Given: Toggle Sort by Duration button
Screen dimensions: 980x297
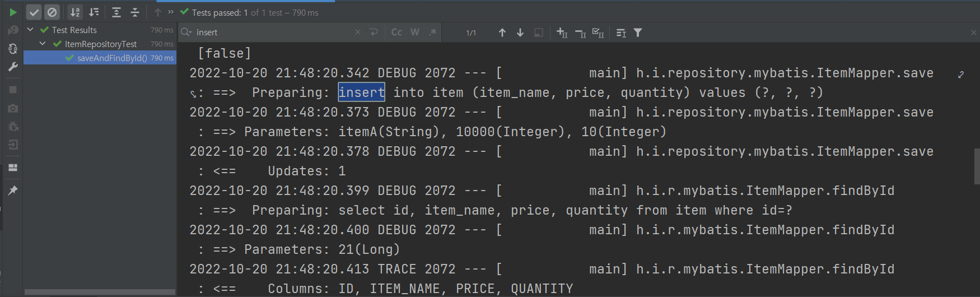Looking at the screenshot, I should coord(94,12).
